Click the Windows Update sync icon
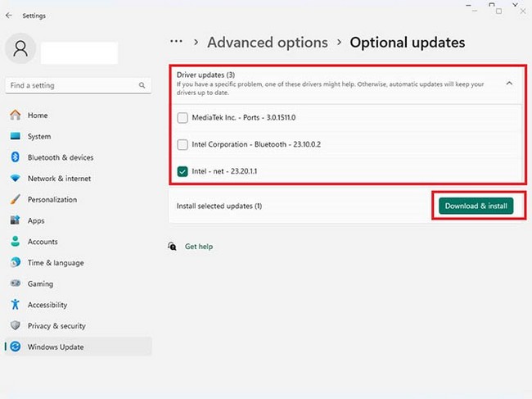Viewport: 532px width, 399px height. tap(16, 347)
